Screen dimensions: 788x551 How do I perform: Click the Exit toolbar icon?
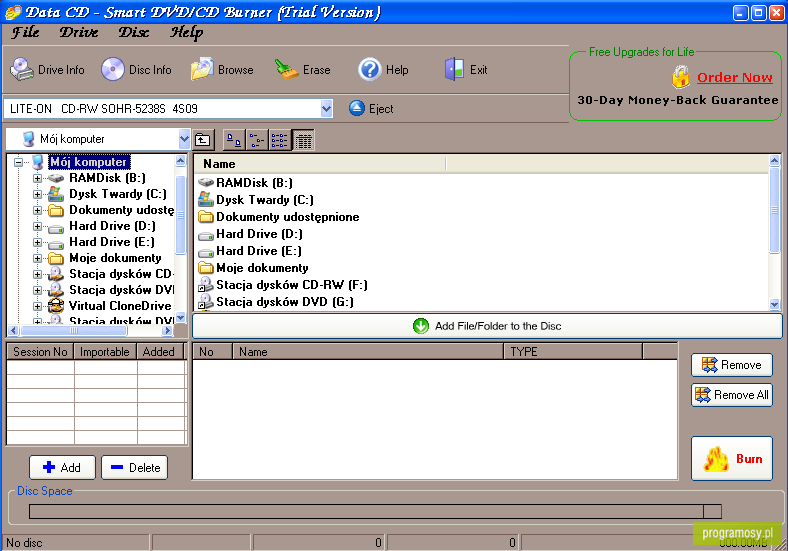(x=454, y=69)
